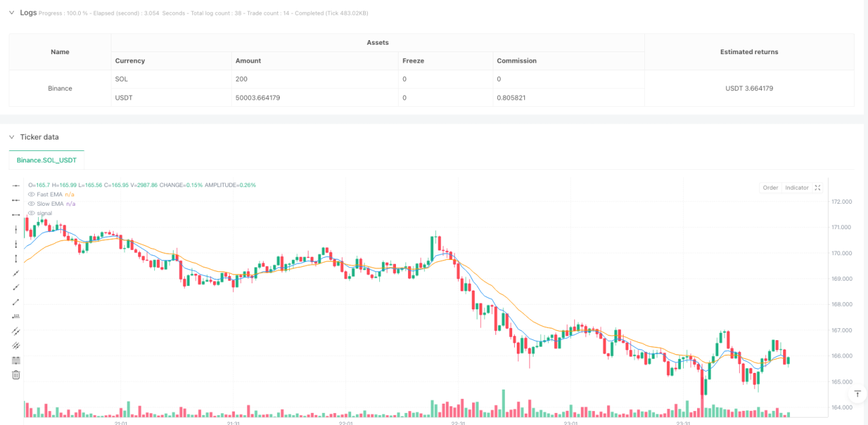Collapse the Logs section chevron
The width and height of the screenshot is (868, 425).
pyautogui.click(x=11, y=13)
